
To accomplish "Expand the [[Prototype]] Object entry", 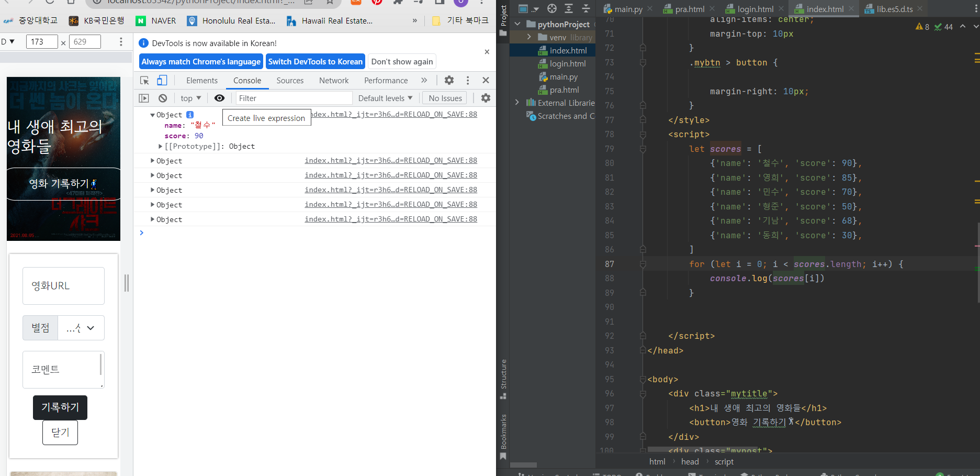I will pyautogui.click(x=161, y=146).
